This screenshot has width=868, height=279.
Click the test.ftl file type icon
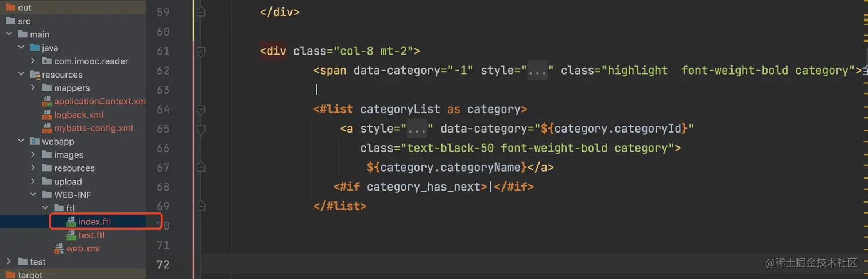(71, 235)
